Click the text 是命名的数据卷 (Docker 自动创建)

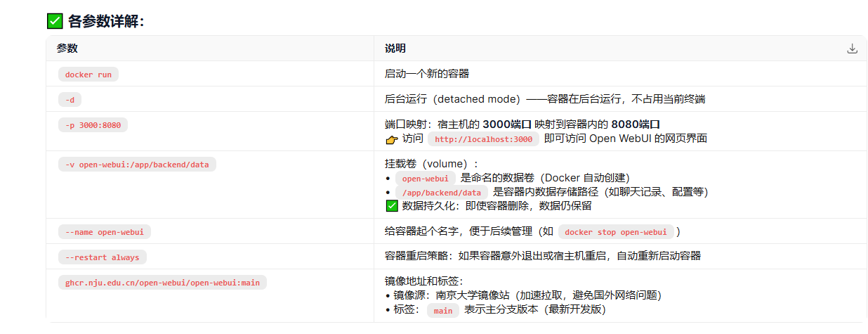545,178
